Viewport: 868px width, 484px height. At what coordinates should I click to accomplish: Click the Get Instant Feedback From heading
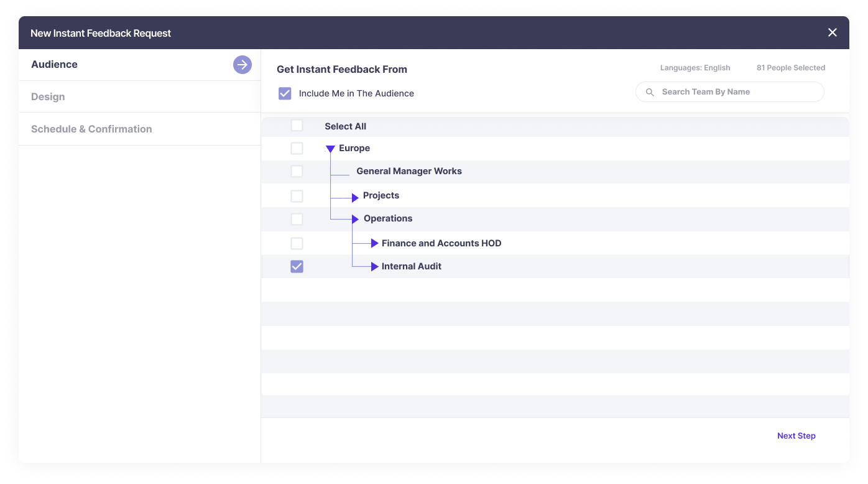[x=342, y=69]
